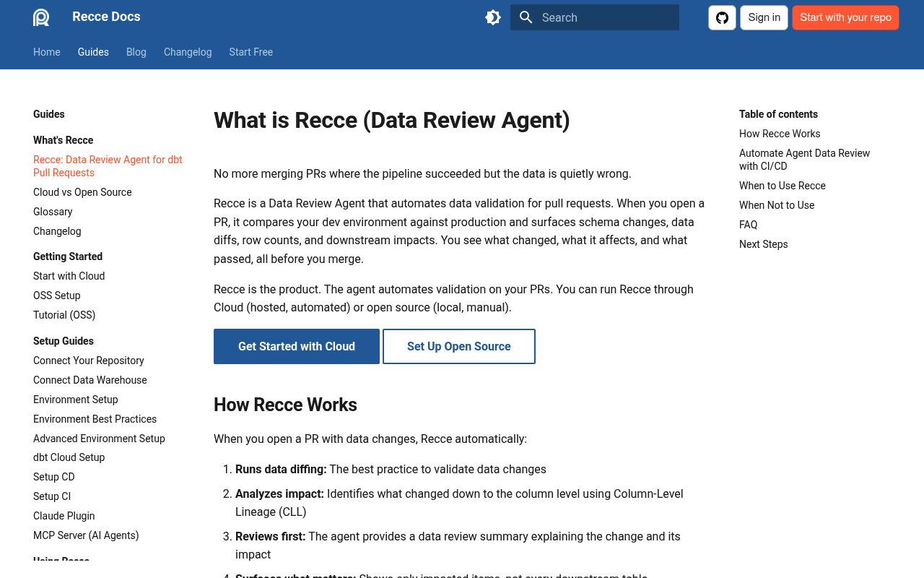Click the Getting Started sidebar heading
Viewport: 924px width, 578px height.
(68, 256)
